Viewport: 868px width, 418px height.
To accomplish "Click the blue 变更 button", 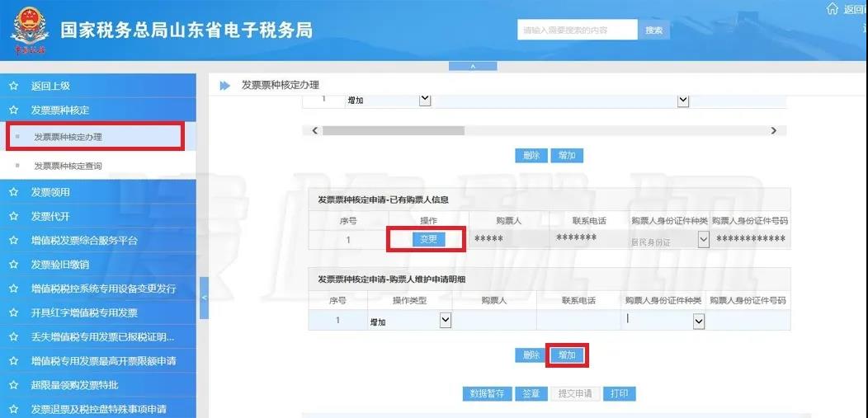I will pyautogui.click(x=428, y=239).
